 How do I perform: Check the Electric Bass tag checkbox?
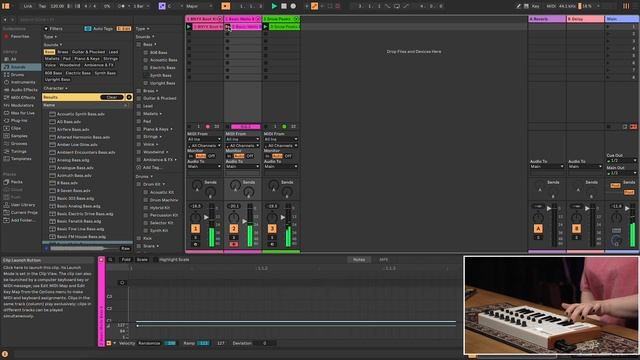coord(146,68)
